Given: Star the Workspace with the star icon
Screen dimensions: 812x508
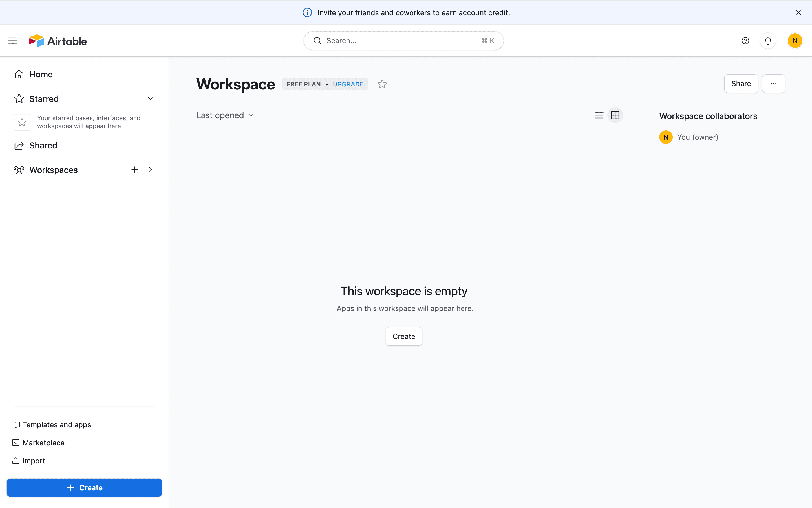Looking at the screenshot, I should pyautogui.click(x=382, y=84).
